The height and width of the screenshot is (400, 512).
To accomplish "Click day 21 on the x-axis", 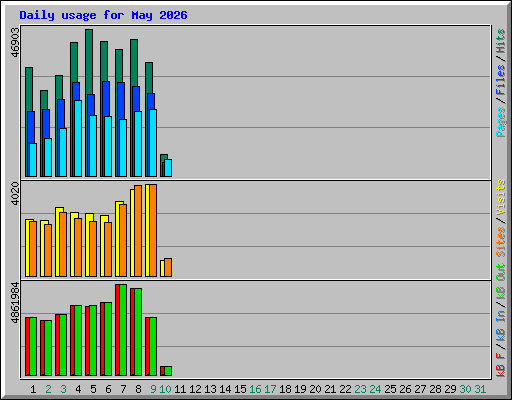I will click(x=330, y=389).
